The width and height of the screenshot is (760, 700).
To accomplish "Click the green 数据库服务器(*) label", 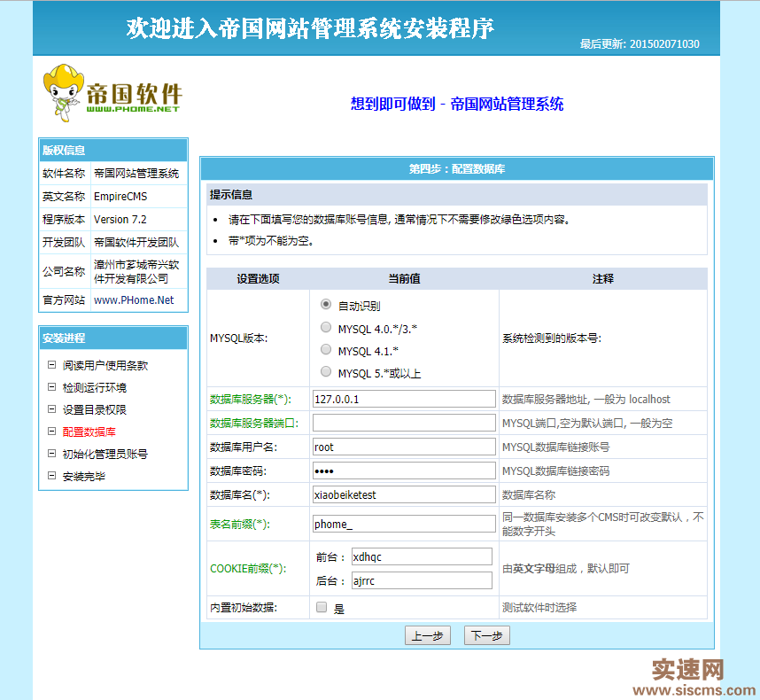I will (x=251, y=400).
